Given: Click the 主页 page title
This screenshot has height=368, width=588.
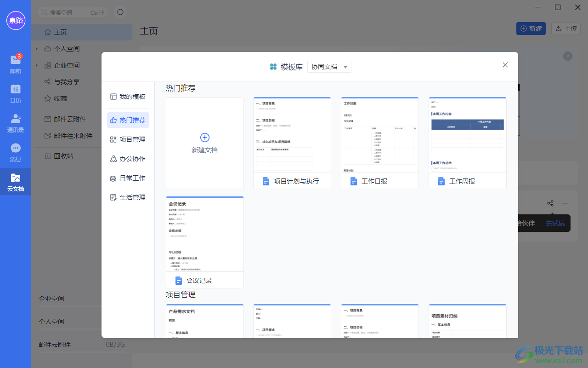Looking at the screenshot, I should click(149, 31).
